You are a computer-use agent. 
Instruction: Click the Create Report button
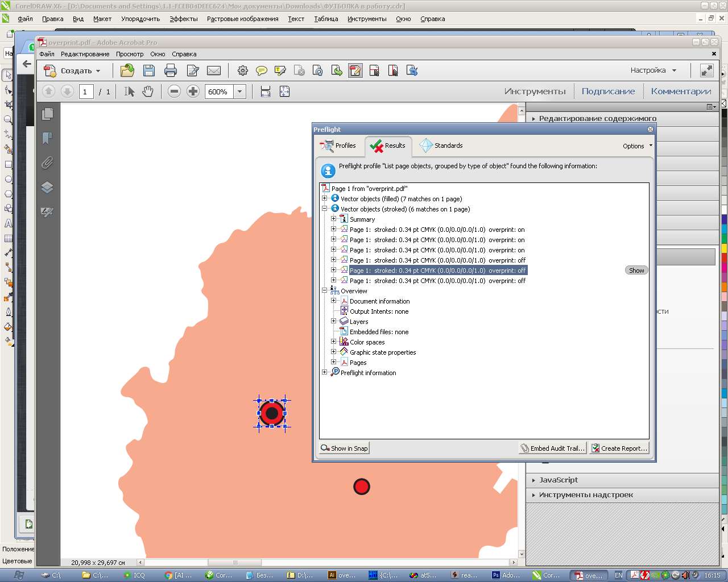(619, 448)
